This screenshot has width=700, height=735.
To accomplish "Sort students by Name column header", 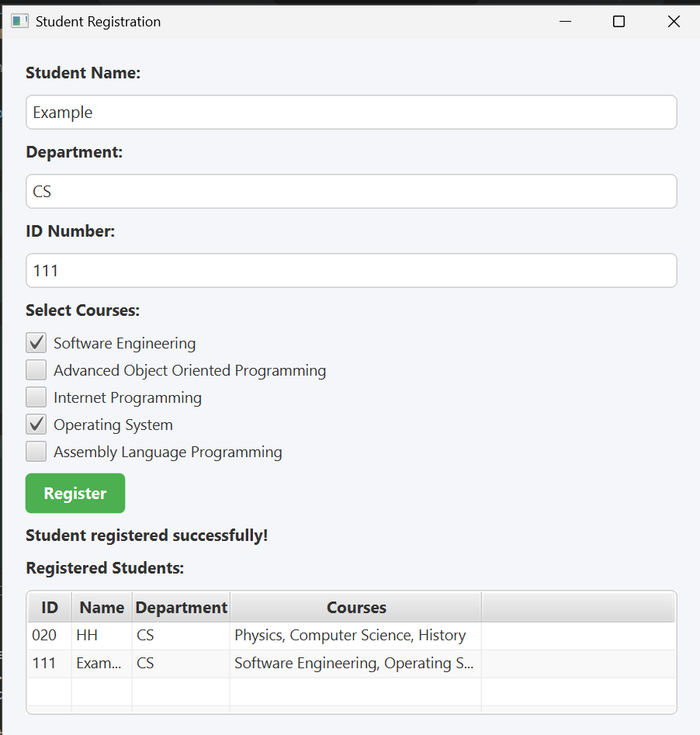I will point(102,608).
